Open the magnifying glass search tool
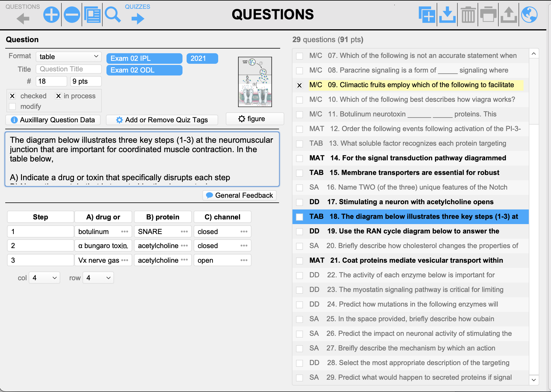551x392 pixels. click(x=113, y=15)
